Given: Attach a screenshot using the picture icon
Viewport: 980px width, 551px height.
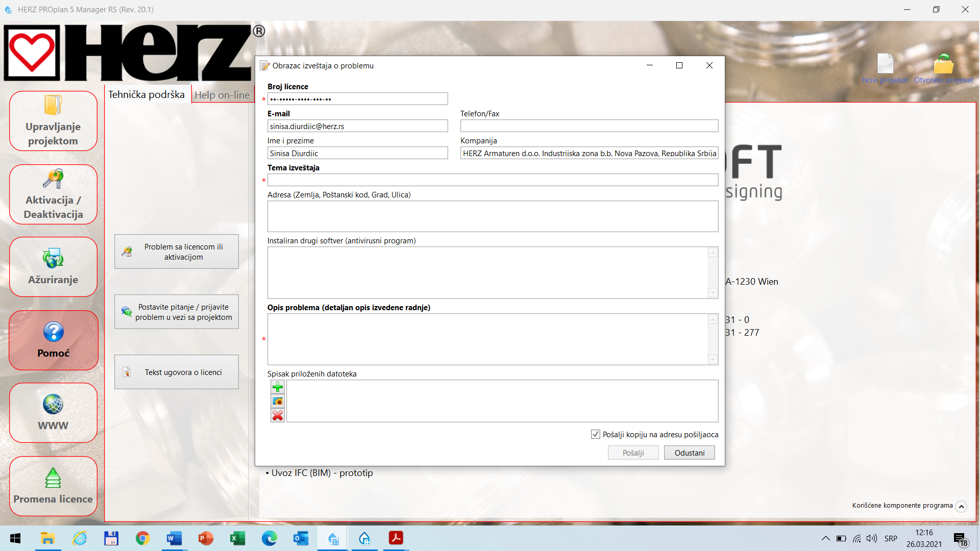Looking at the screenshot, I should [x=278, y=401].
